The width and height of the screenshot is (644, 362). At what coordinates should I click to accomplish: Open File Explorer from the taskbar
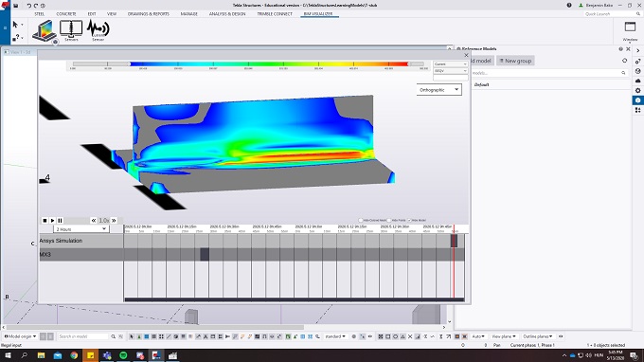(x=41, y=355)
